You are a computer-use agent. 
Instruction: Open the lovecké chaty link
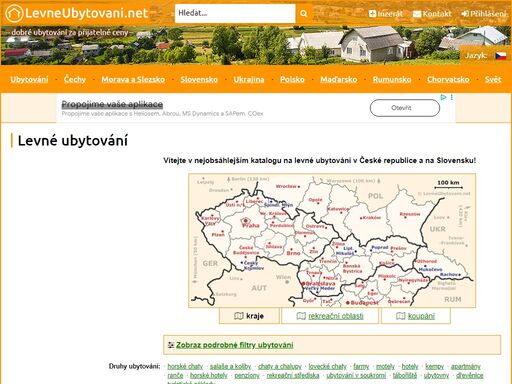pyautogui.click(x=328, y=366)
